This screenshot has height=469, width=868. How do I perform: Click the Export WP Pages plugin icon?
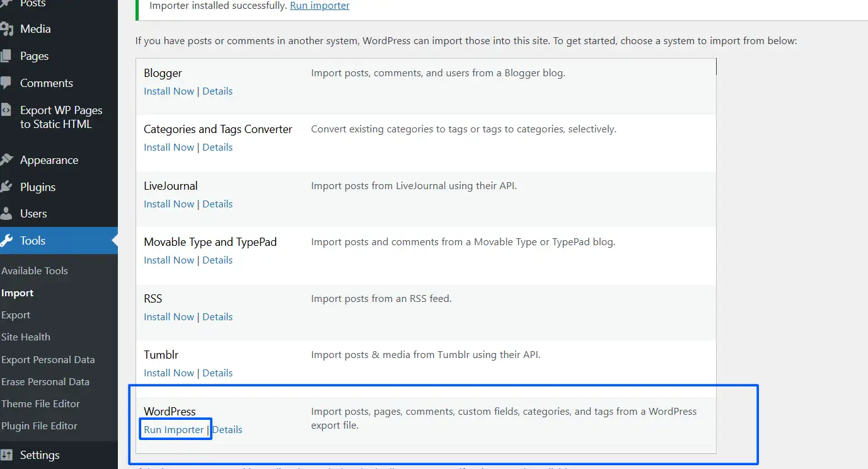coord(6,110)
